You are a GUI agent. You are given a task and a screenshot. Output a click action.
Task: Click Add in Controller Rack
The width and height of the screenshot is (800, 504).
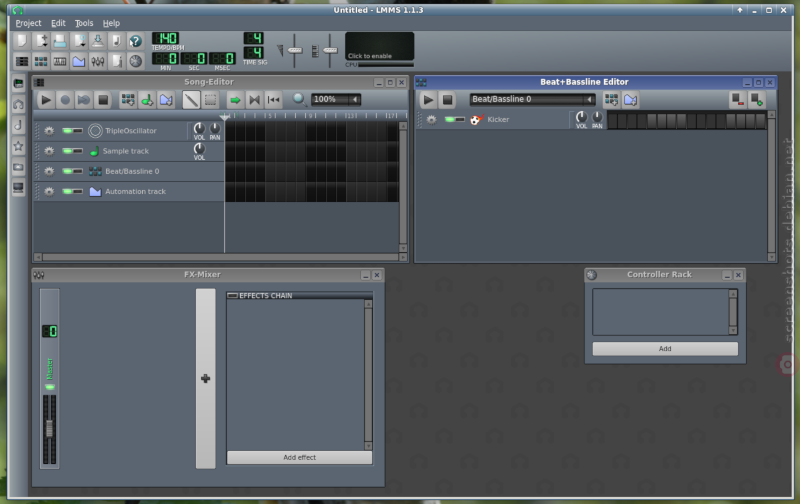point(665,349)
